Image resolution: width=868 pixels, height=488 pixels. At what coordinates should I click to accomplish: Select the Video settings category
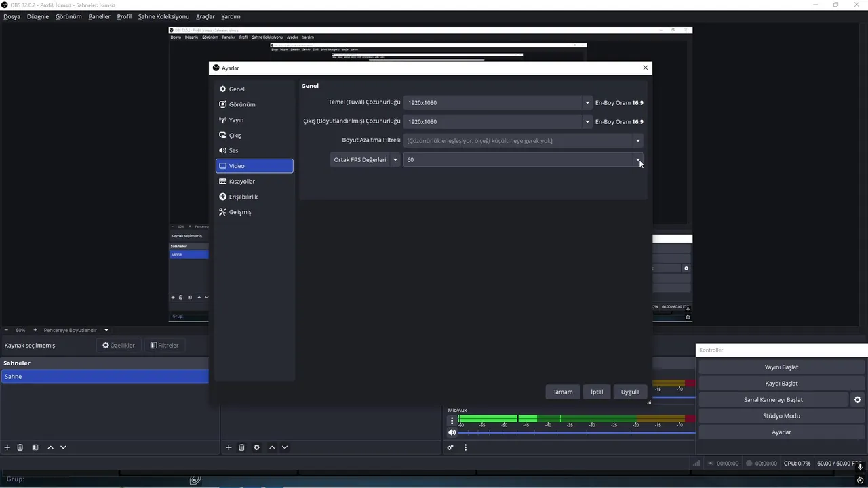pyautogui.click(x=254, y=166)
